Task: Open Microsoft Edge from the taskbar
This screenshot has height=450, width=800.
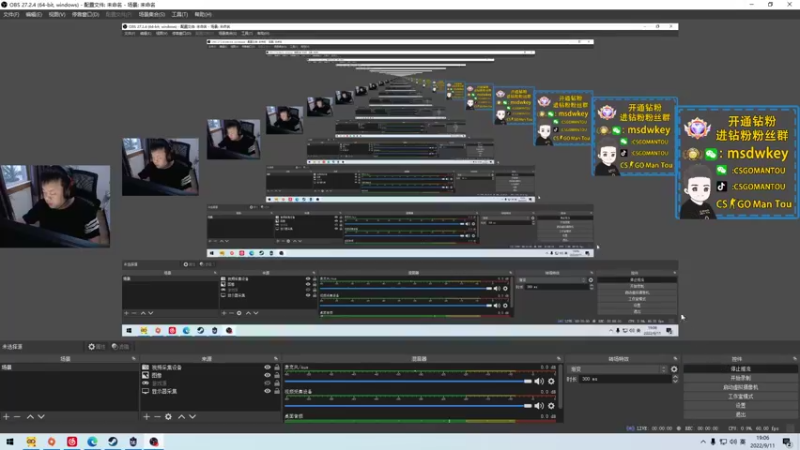Action: [x=92, y=442]
